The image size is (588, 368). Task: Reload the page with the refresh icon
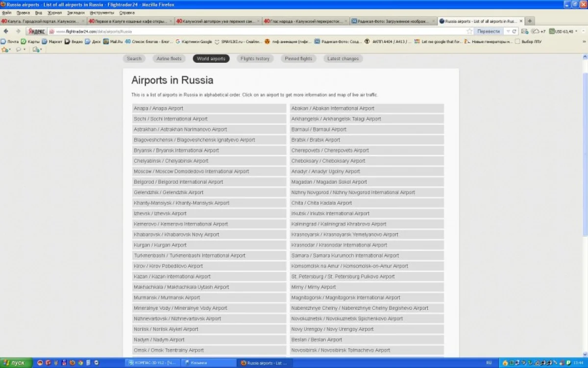pos(514,31)
